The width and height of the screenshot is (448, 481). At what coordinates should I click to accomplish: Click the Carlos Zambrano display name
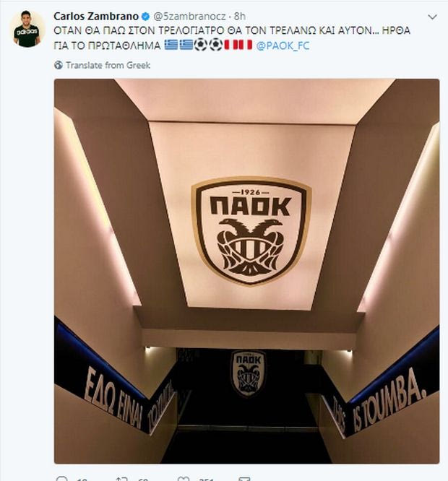pyautogui.click(x=96, y=17)
